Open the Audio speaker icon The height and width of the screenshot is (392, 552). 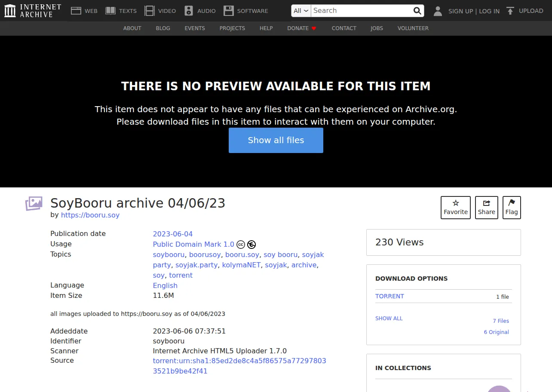189,11
